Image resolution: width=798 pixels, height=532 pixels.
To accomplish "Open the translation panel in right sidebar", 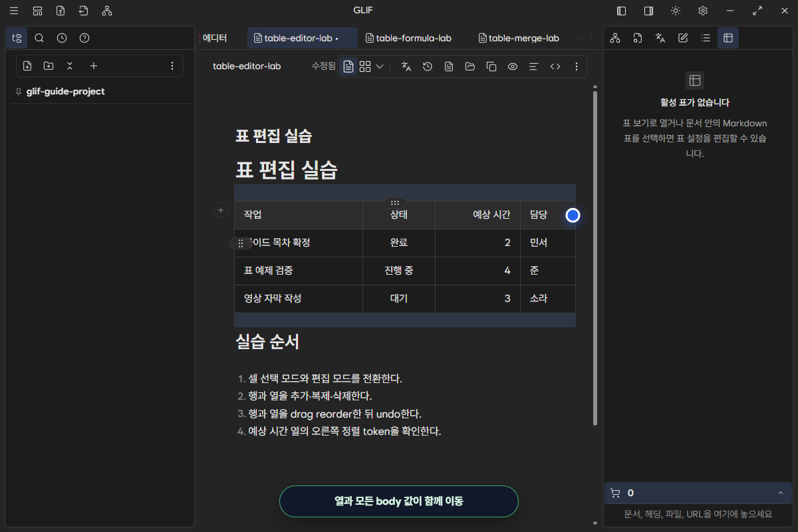I will coord(660,38).
